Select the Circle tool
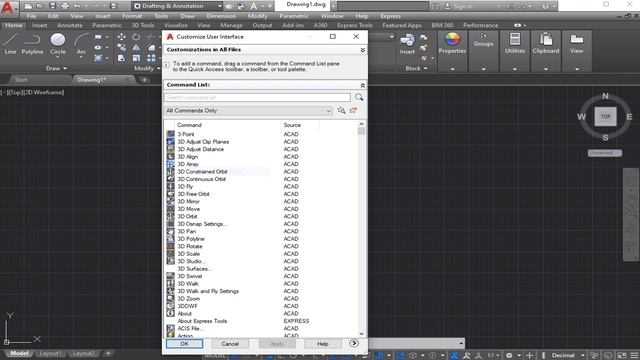 point(58,44)
